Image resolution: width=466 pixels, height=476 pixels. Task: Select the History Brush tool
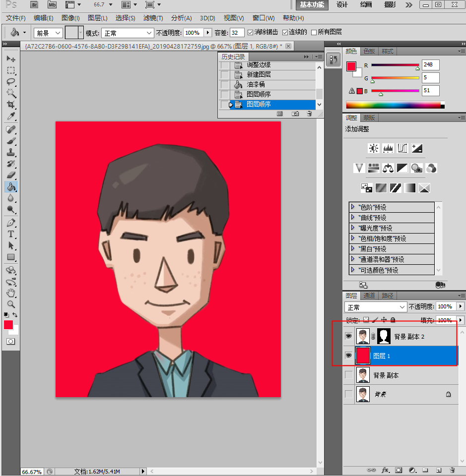(11, 164)
